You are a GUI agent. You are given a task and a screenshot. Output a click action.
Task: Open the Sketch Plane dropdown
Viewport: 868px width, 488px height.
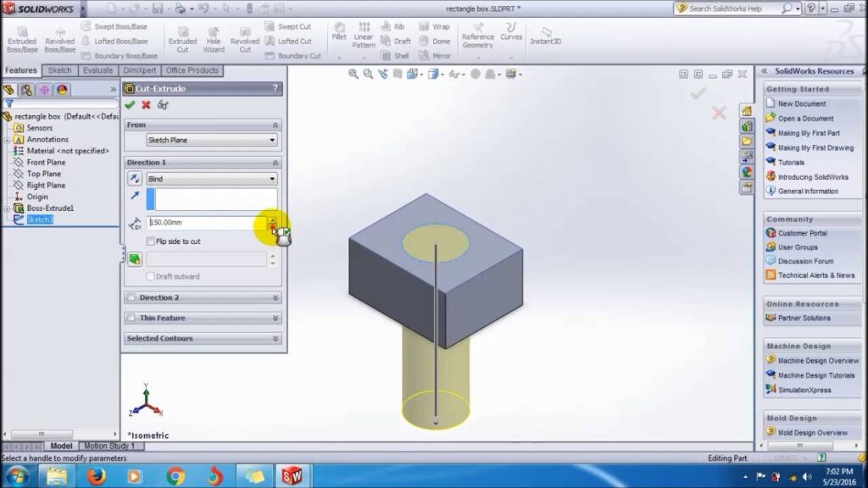coord(211,140)
